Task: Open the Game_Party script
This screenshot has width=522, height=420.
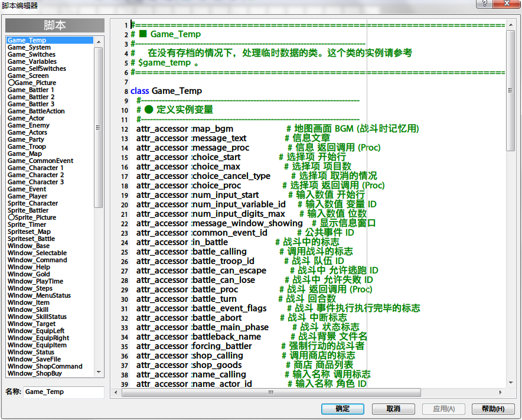Action: 26,139
